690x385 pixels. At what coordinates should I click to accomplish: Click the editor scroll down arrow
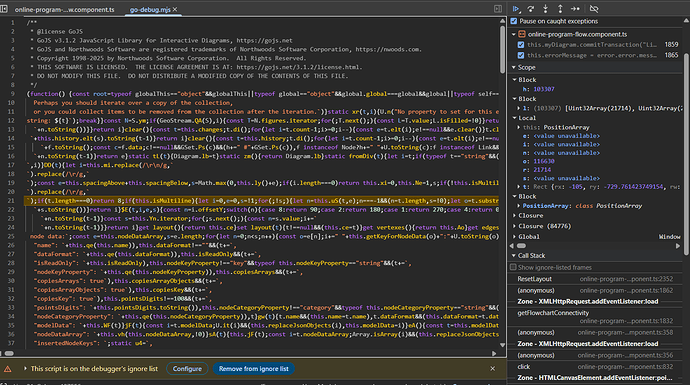(503, 345)
